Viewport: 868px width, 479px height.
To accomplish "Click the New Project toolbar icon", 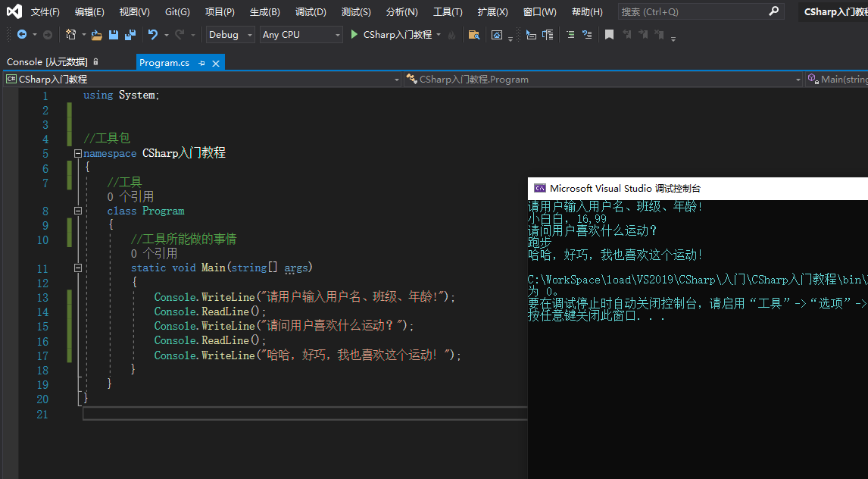I will pos(70,34).
